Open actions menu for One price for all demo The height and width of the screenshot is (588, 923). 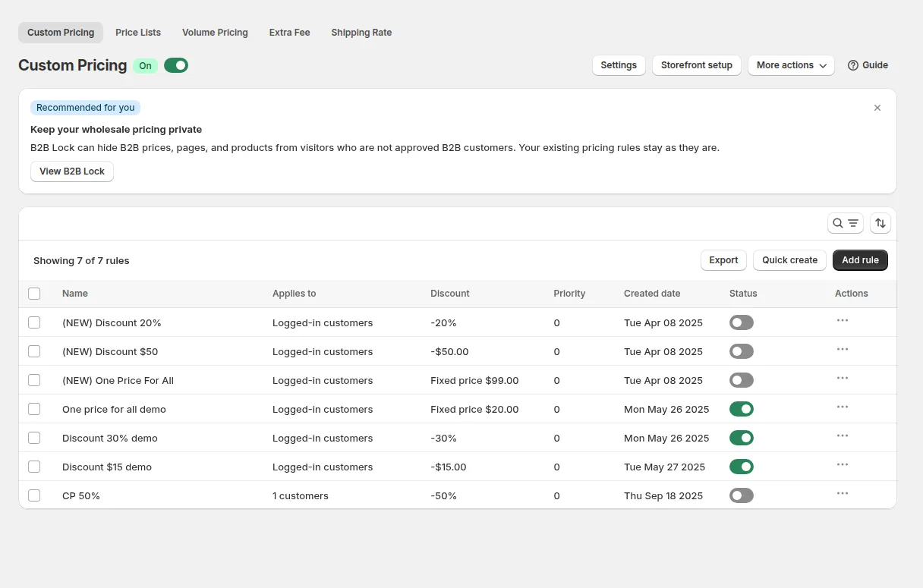(843, 407)
